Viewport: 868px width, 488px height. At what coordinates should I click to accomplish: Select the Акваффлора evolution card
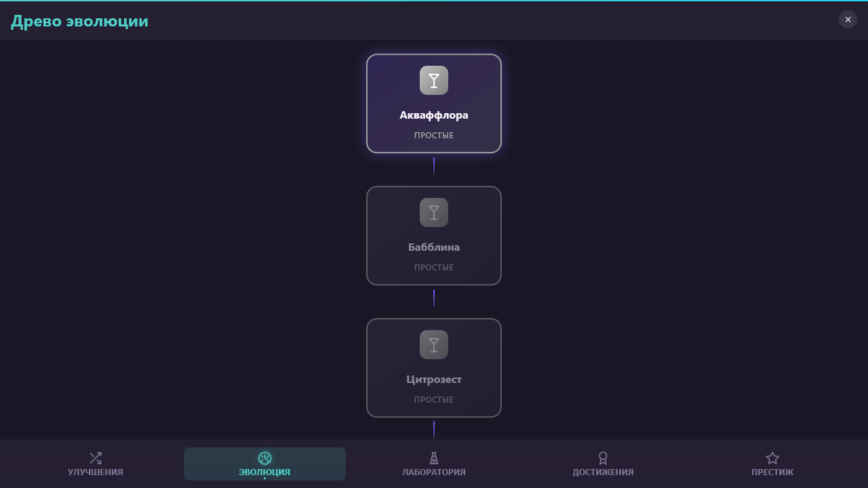(x=433, y=103)
